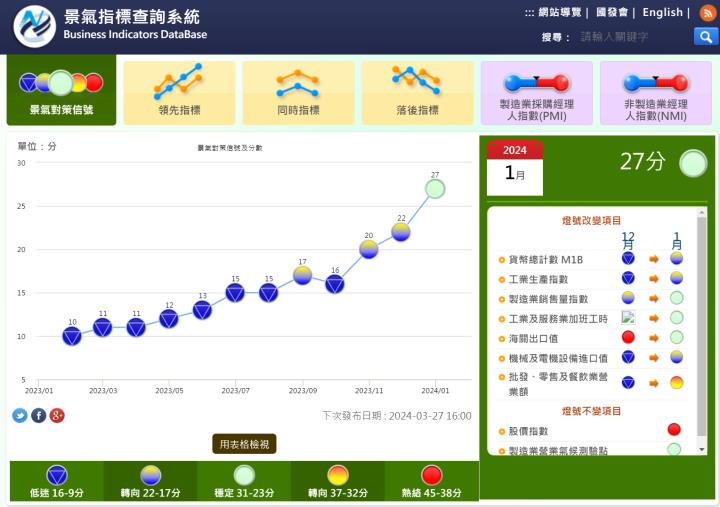Image resolution: width=720 pixels, height=507 pixels.
Task: Click the chart point labeled 12
Action: click(x=169, y=319)
